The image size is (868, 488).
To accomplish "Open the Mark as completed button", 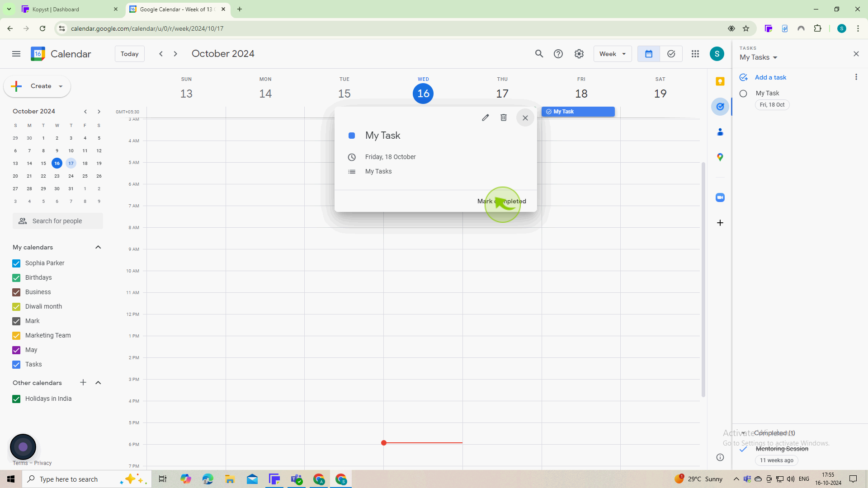I will [502, 201].
